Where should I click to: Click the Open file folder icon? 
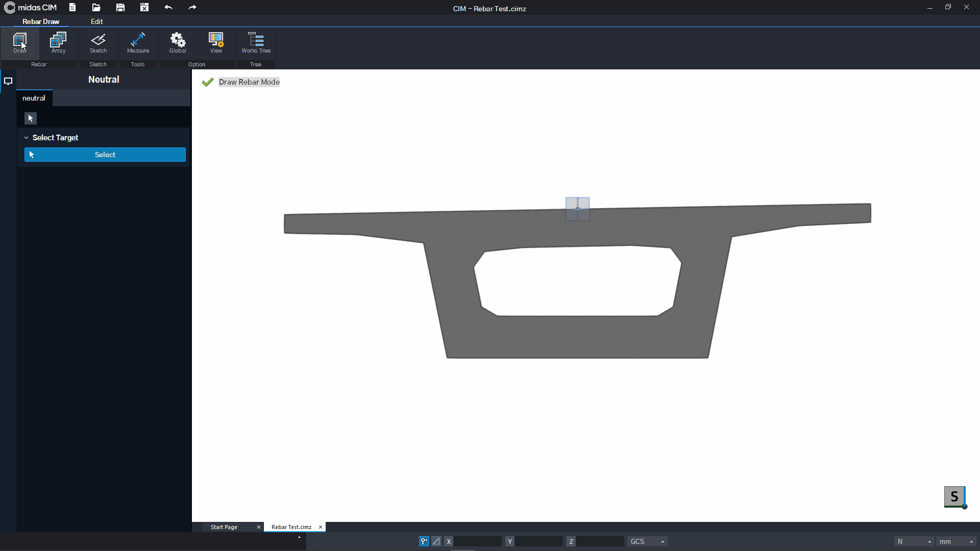[x=96, y=7]
